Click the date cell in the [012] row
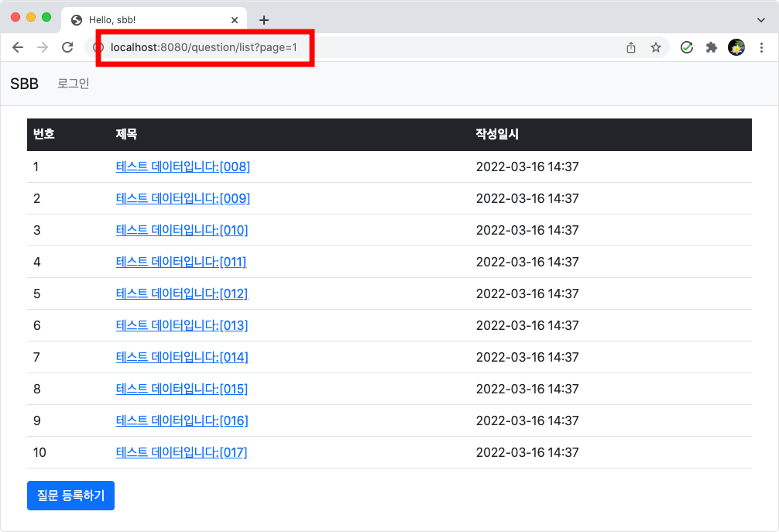Viewport: 779px width, 532px height. tap(527, 293)
